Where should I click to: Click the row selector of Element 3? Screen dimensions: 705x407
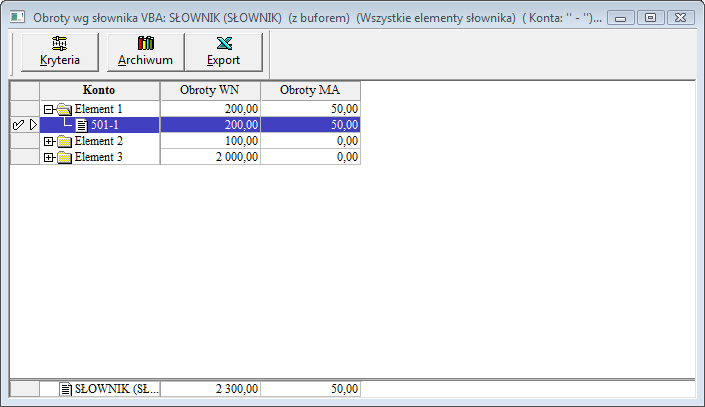(x=25, y=157)
